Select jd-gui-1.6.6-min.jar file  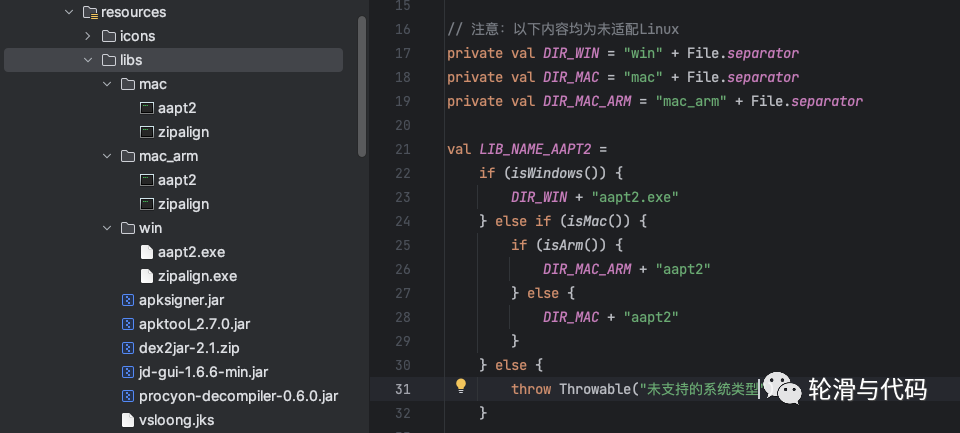click(201, 372)
